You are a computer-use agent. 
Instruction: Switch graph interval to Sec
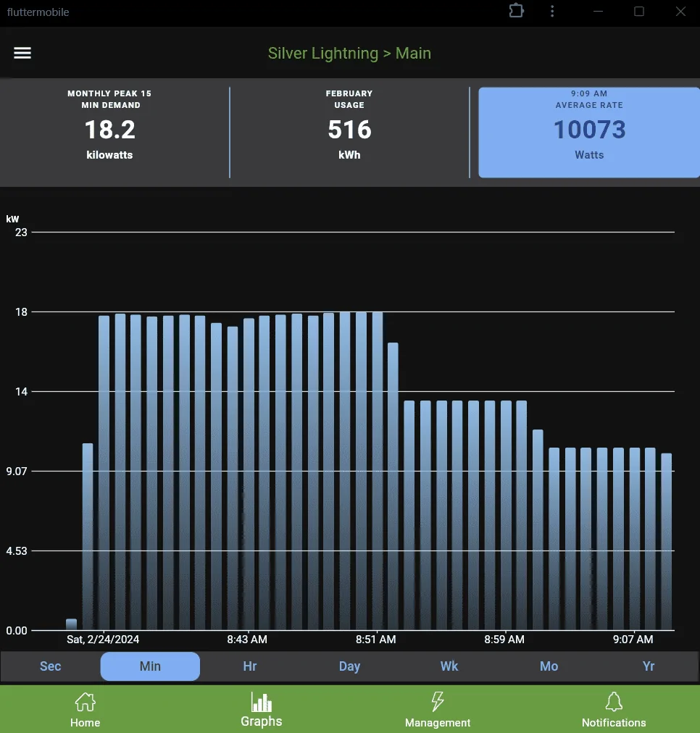pos(50,666)
